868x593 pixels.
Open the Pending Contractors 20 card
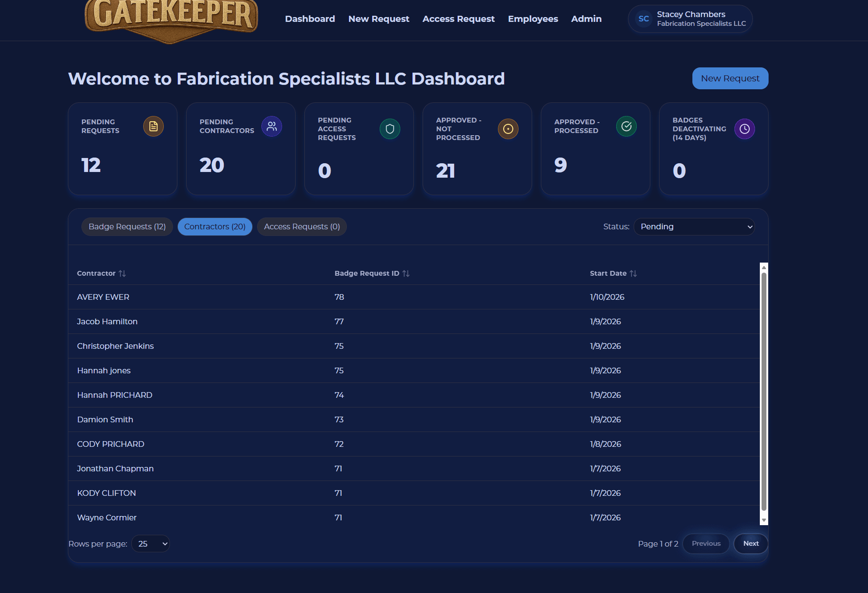click(241, 149)
